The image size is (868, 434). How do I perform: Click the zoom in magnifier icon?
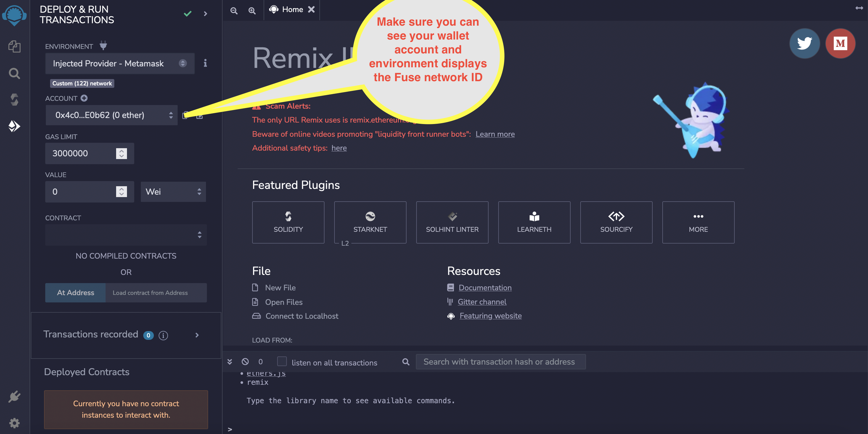(252, 11)
